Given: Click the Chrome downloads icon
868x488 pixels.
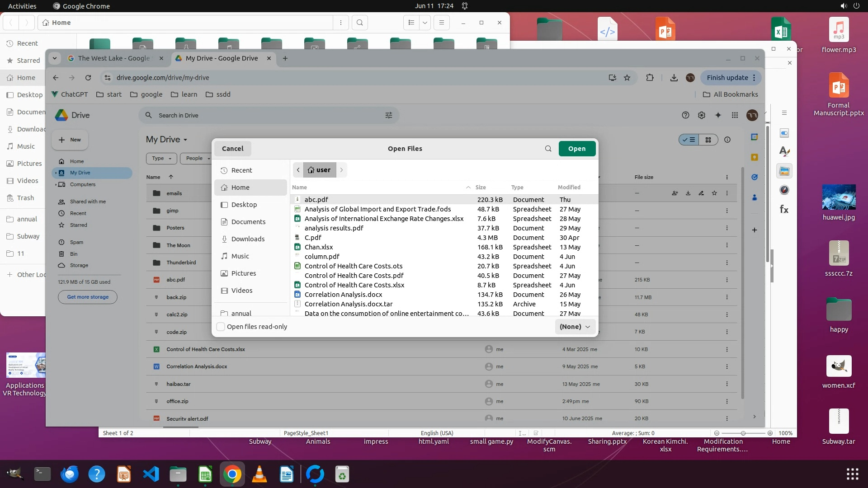Looking at the screenshot, I should click(674, 78).
